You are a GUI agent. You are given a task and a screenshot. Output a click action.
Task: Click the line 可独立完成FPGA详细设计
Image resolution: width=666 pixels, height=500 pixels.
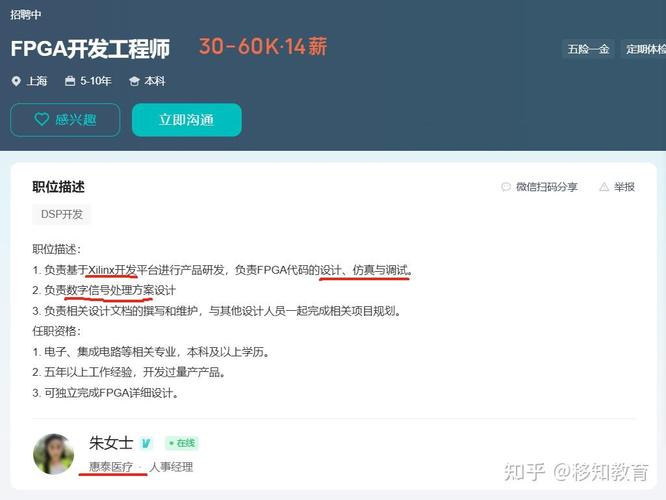pos(105,393)
